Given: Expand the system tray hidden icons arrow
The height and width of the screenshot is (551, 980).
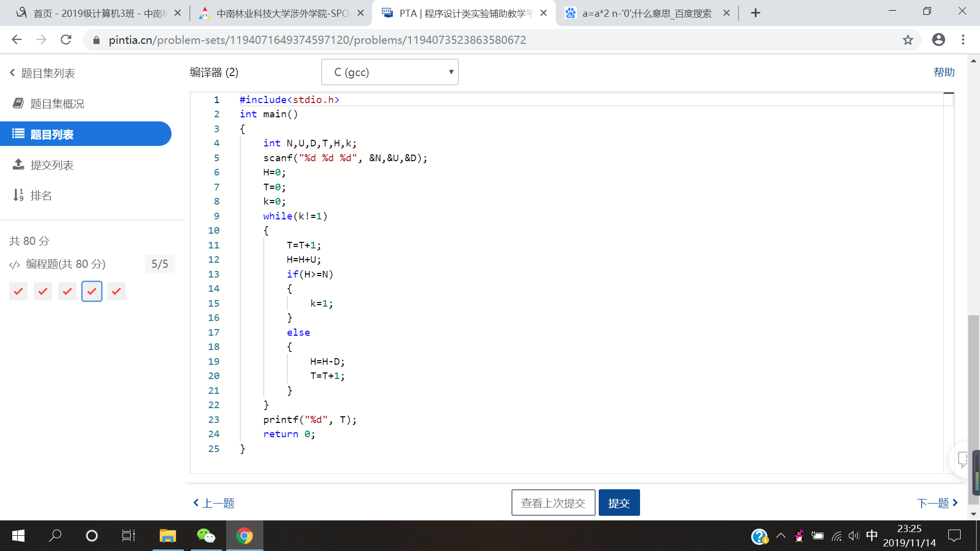Looking at the screenshot, I should pyautogui.click(x=780, y=536).
